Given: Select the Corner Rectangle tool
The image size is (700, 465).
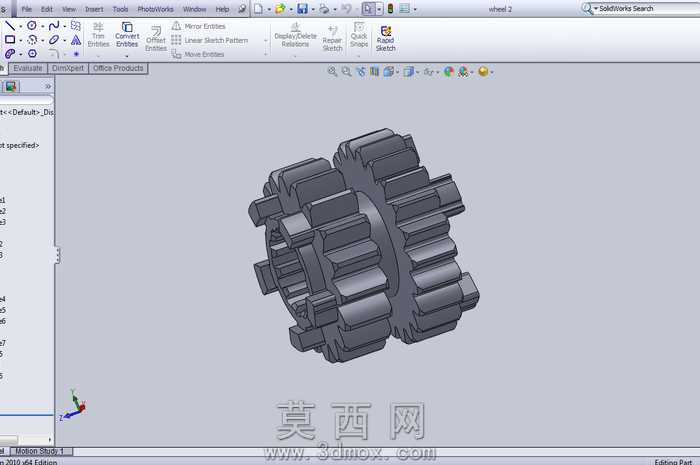Looking at the screenshot, I should pyautogui.click(x=10, y=40).
